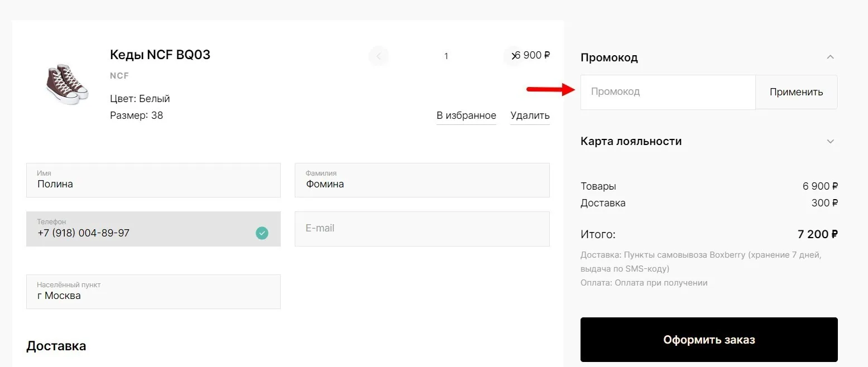This screenshot has height=367, width=868.
Task: Click the delivery cost 300 ₽
Action: [x=824, y=203]
